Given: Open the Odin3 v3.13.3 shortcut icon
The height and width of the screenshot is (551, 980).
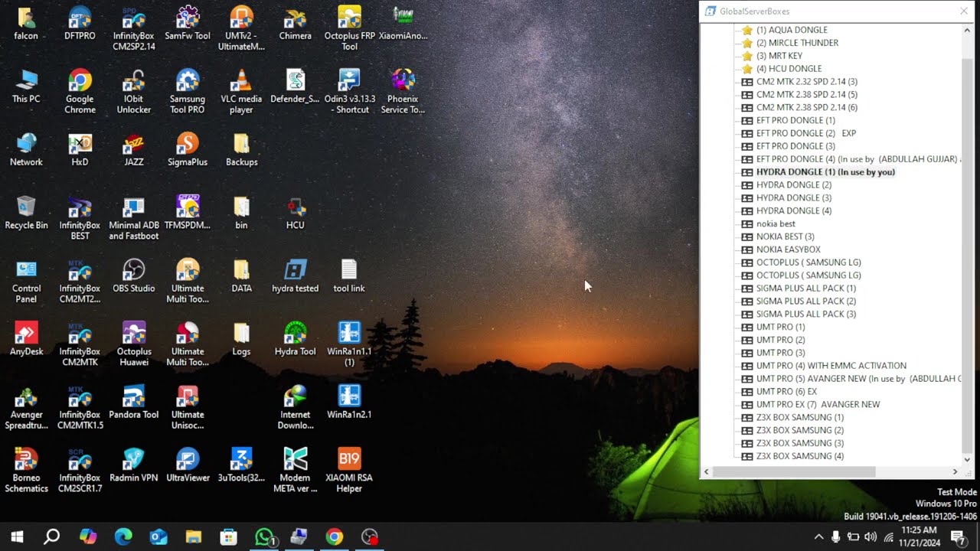Looking at the screenshot, I should [349, 92].
